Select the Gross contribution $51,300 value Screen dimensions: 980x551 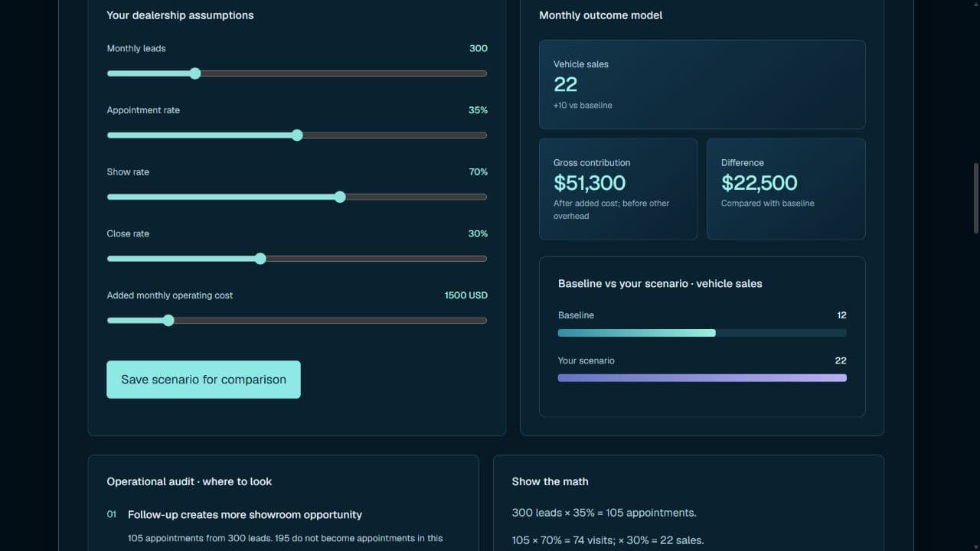coord(590,183)
